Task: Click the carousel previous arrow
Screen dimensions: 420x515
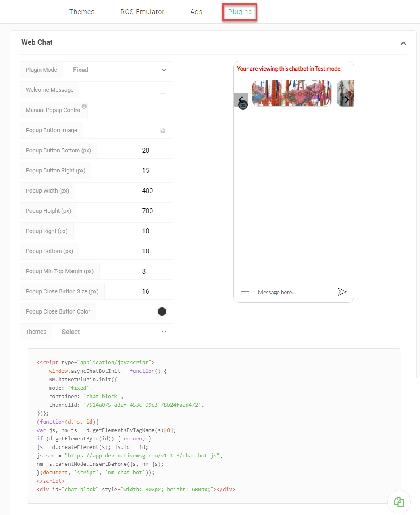Action: pyautogui.click(x=241, y=100)
